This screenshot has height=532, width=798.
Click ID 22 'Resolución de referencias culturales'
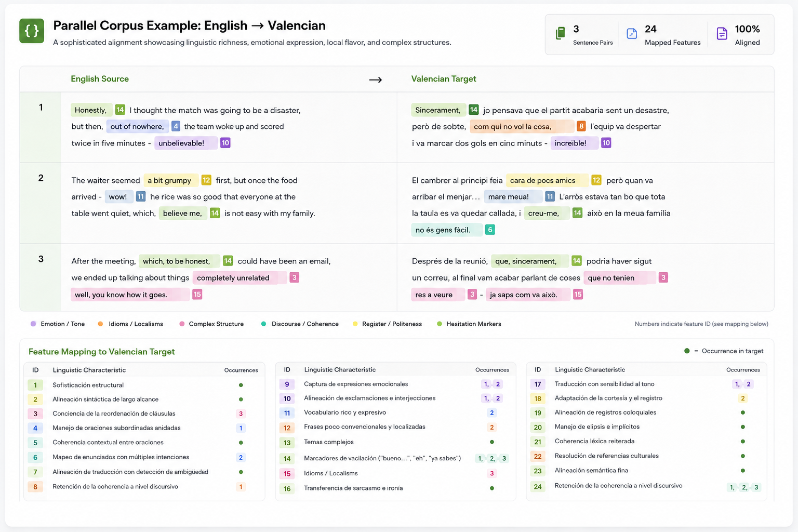[x=538, y=456]
